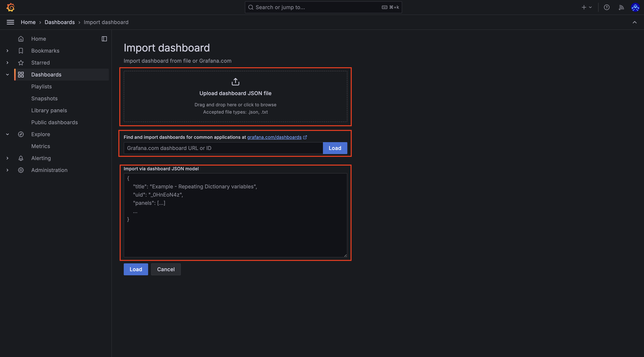Click the Home sidebar icon
The width and height of the screenshot is (644, 357).
(21, 39)
